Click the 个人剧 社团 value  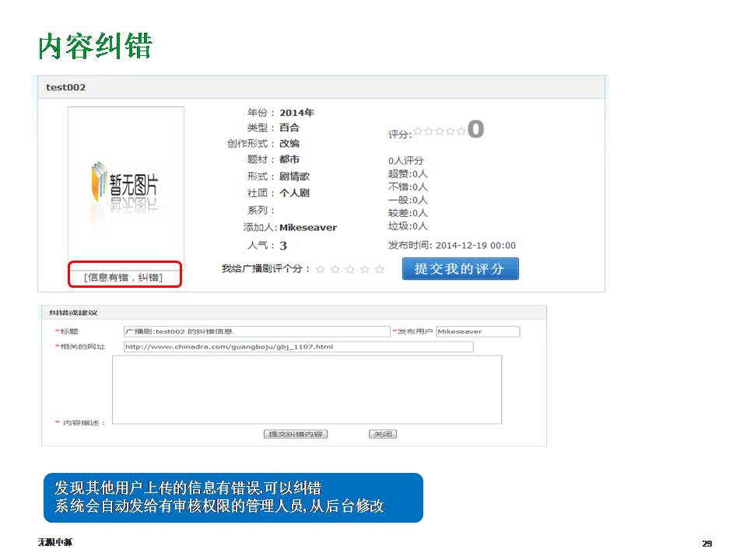point(294,193)
